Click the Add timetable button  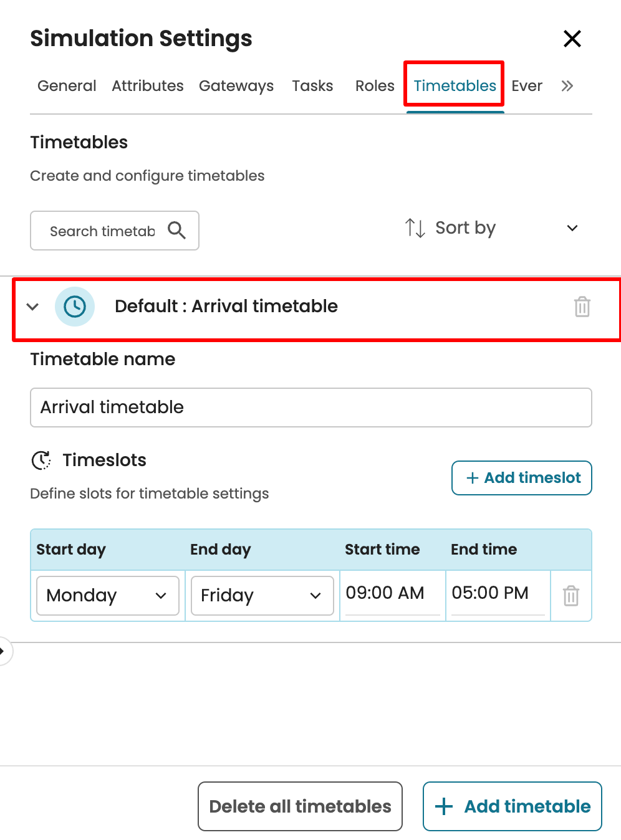[x=512, y=806]
